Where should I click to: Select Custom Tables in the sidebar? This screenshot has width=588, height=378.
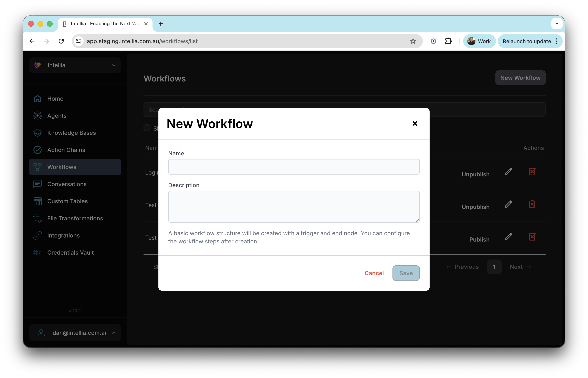(x=67, y=201)
